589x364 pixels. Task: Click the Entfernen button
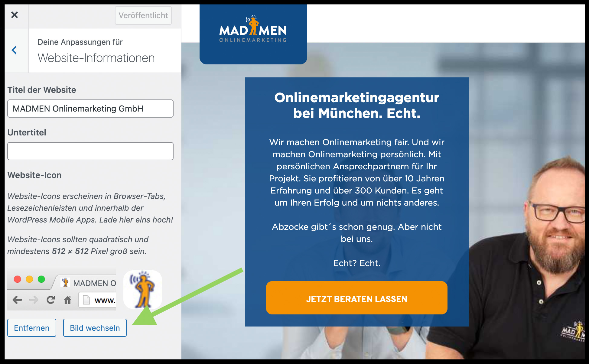click(32, 328)
